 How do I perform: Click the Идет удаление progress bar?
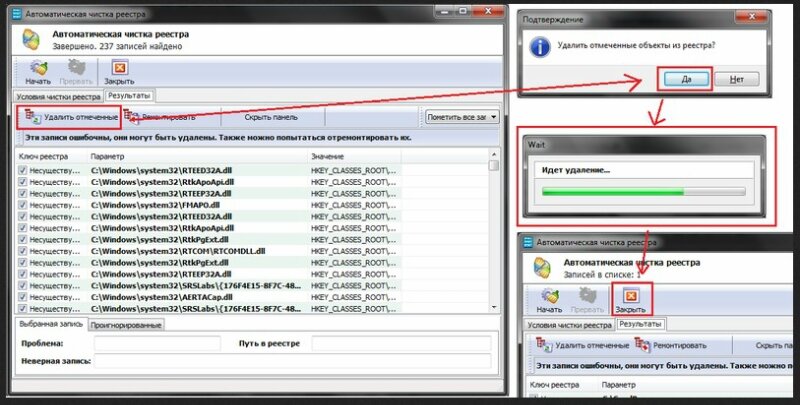[643, 192]
